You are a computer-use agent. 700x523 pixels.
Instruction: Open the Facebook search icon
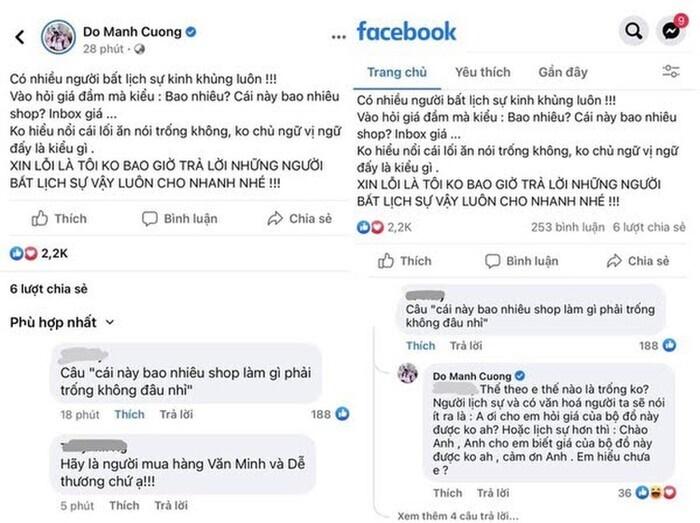coord(634,31)
